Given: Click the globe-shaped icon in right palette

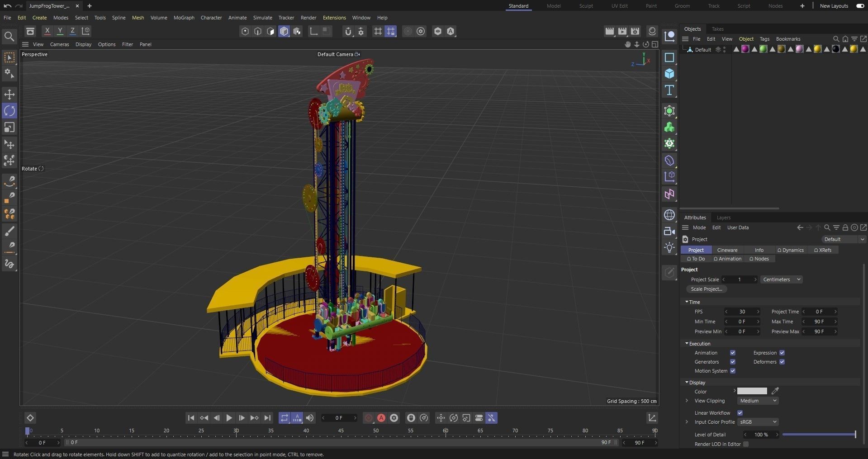Looking at the screenshot, I should click(669, 215).
